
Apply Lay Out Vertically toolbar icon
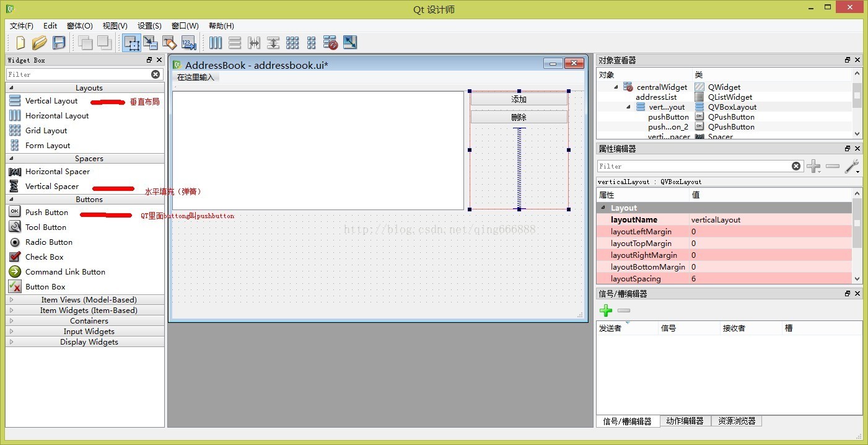click(235, 43)
